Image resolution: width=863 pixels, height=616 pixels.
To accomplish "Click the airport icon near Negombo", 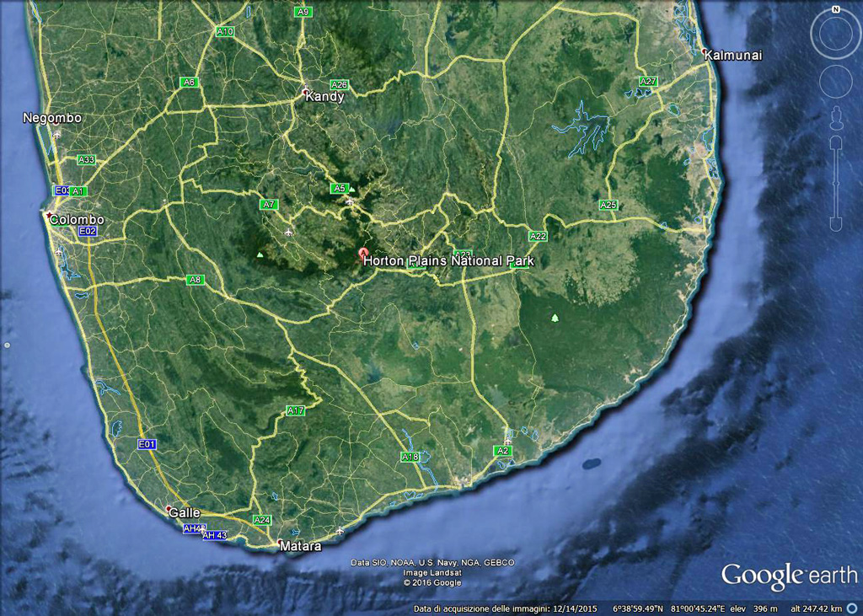I will 56,134.
